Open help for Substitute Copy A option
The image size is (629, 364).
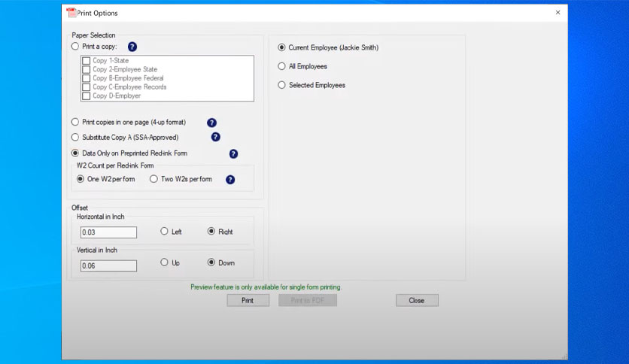tap(215, 137)
